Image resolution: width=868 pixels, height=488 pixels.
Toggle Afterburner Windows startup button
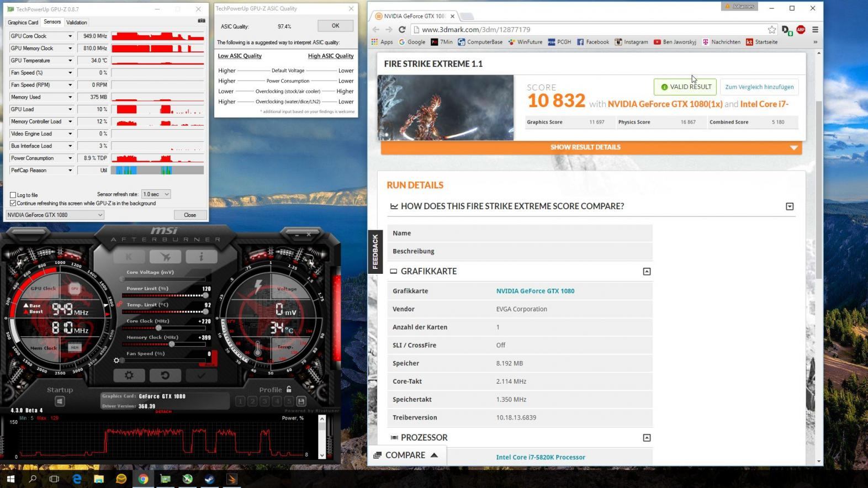pos(60,401)
